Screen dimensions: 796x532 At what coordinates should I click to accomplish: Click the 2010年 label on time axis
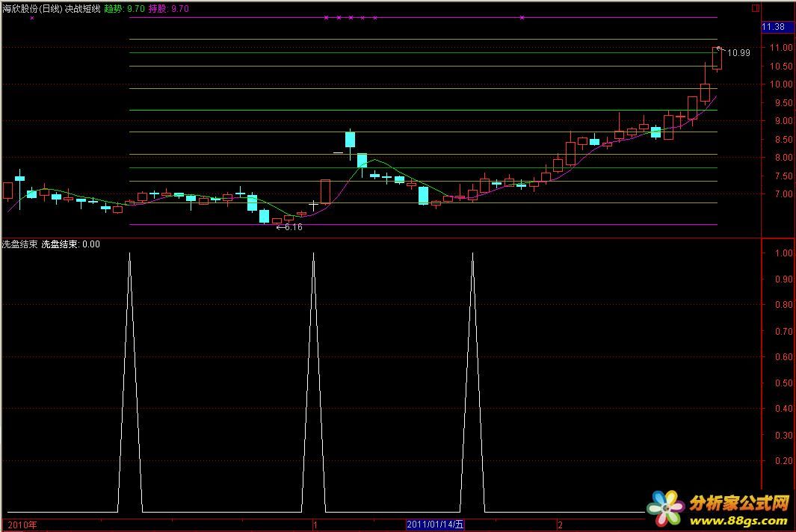(x=22, y=525)
